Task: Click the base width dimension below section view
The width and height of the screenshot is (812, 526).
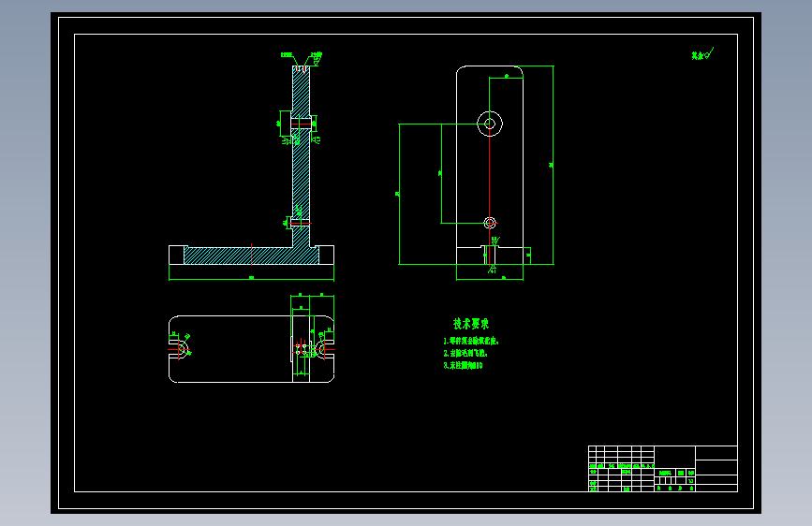Action: click(x=251, y=279)
